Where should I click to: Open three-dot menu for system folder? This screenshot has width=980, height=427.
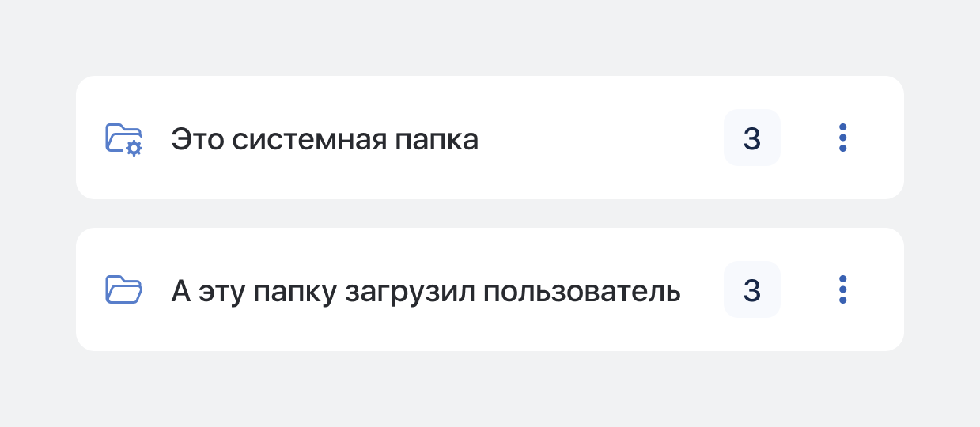tap(842, 138)
